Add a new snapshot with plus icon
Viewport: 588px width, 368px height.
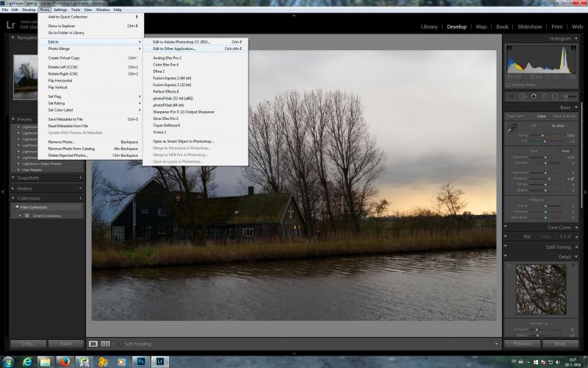click(80, 177)
